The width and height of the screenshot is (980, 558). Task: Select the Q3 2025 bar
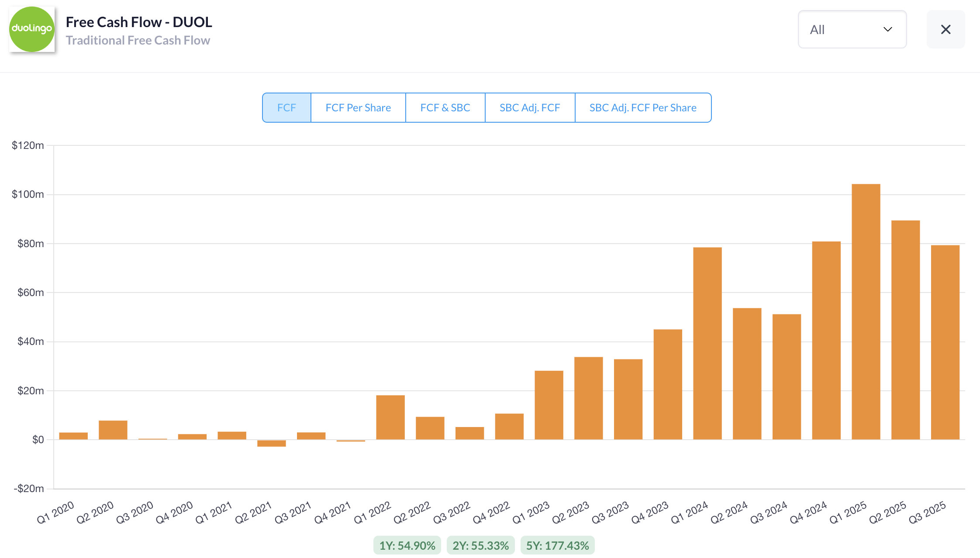(945, 342)
